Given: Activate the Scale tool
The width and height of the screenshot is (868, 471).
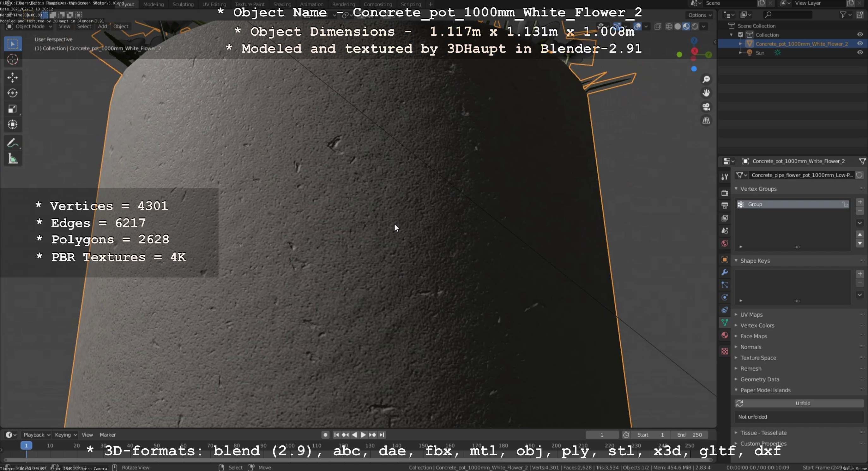Looking at the screenshot, I should tap(12, 109).
